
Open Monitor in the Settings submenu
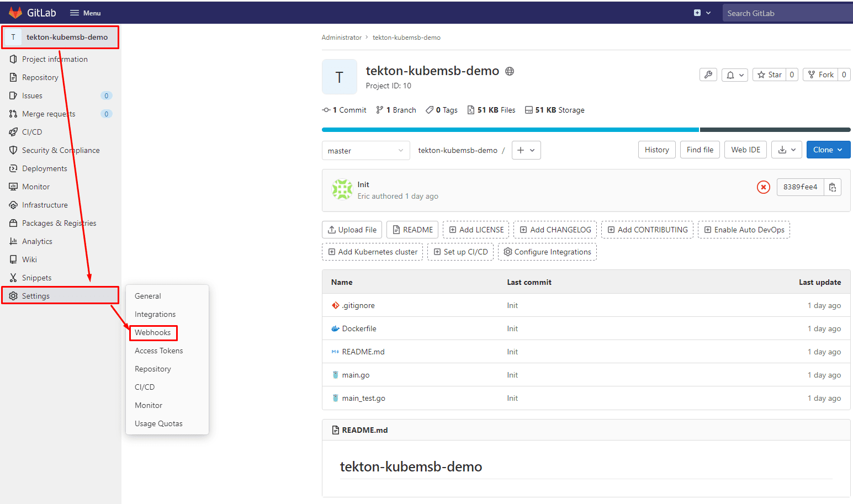click(149, 405)
